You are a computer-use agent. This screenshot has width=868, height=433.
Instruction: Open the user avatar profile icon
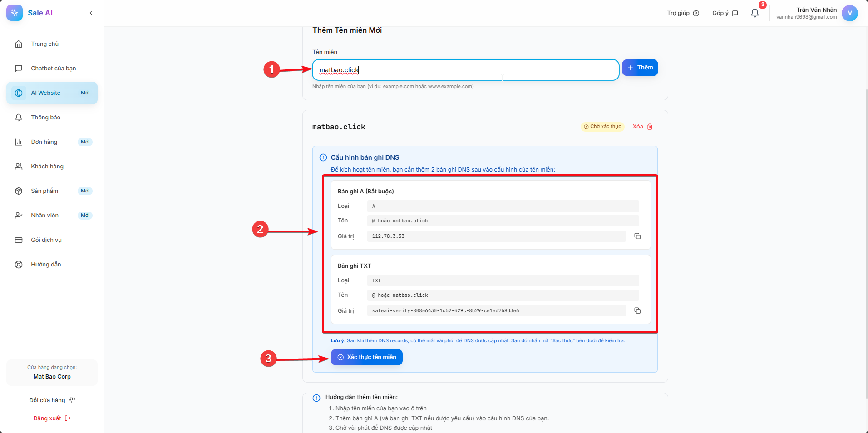tap(849, 13)
